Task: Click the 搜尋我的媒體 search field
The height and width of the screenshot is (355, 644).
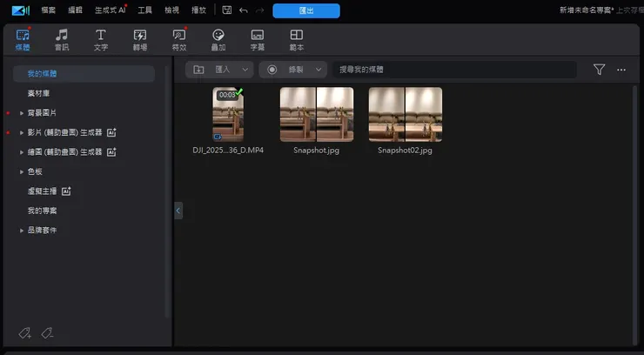Action: [453, 70]
